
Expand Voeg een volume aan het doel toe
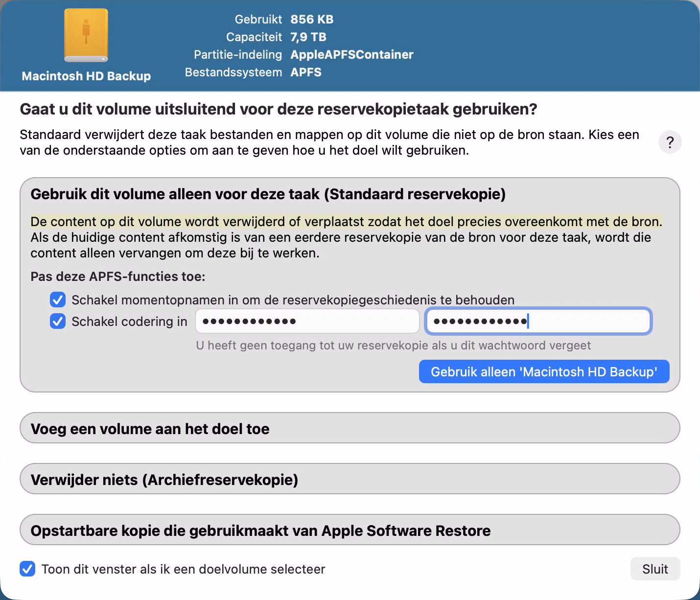(x=350, y=428)
